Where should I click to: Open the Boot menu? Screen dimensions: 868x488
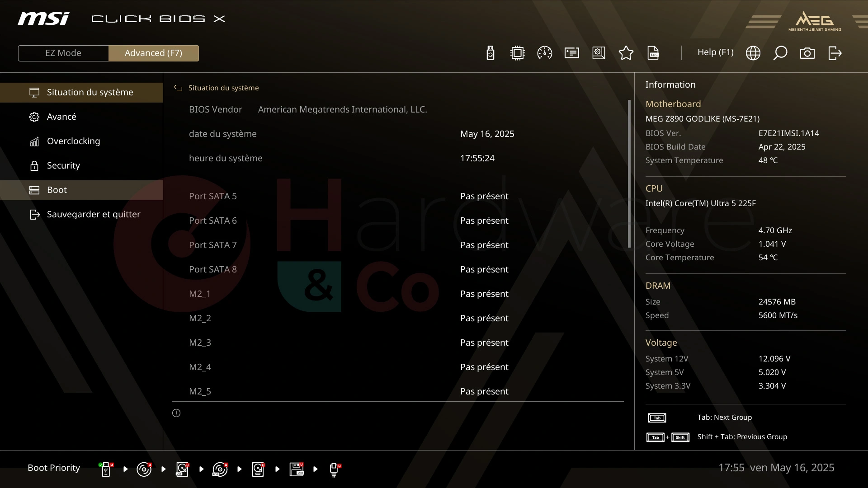click(x=81, y=190)
